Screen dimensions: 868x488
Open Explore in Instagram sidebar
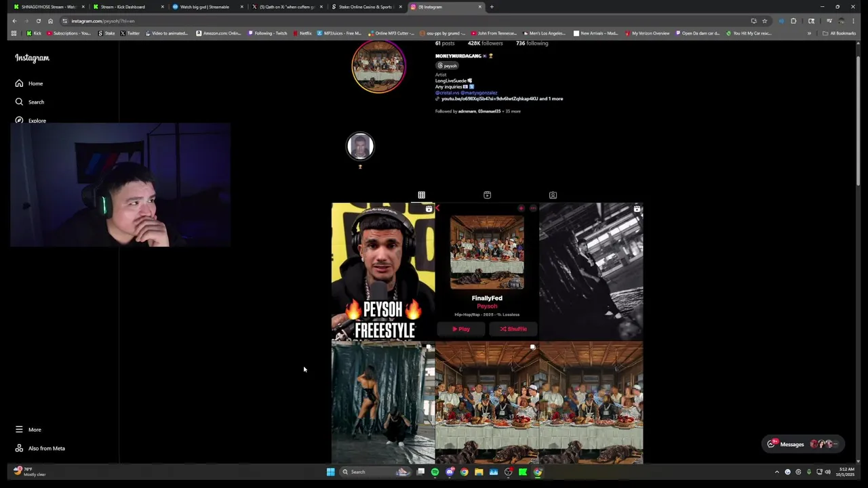pyautogui.click(x=31, y=121)
